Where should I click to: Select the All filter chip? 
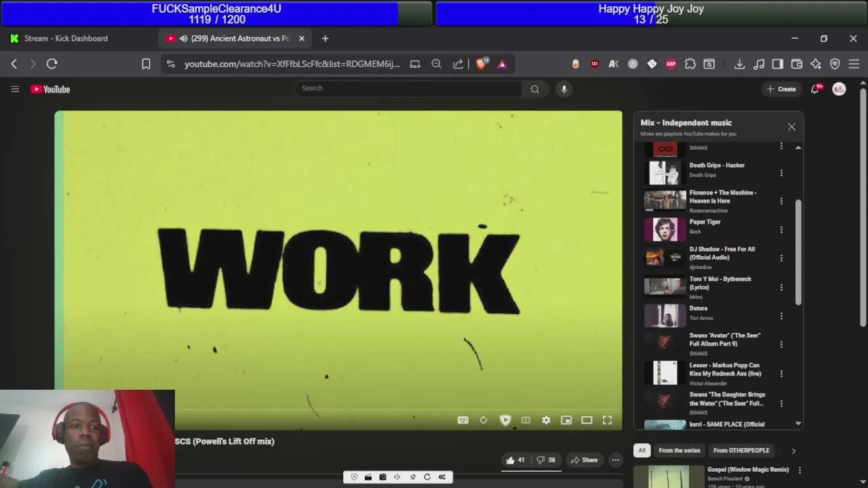642,451
